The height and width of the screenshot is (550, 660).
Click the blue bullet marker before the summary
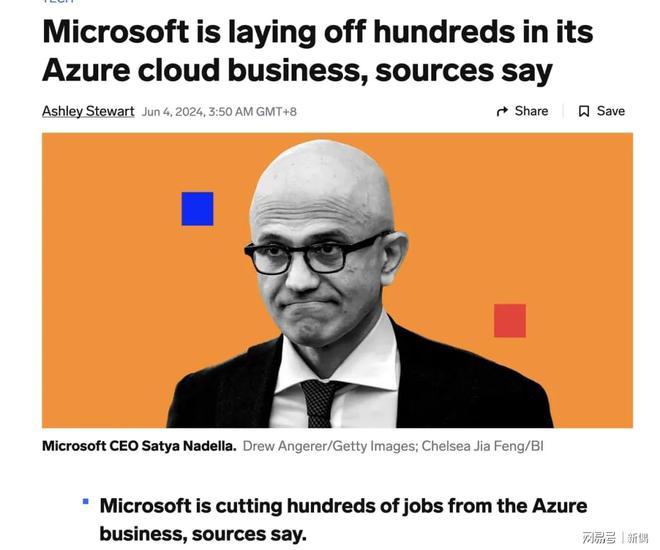[86, 501]
